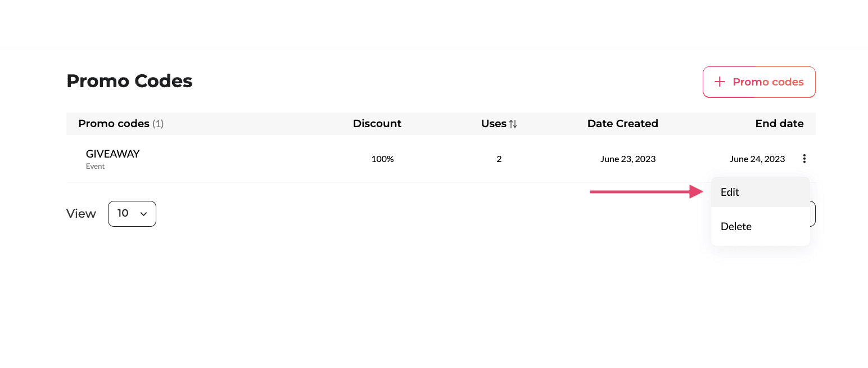Click the Event label under GIVEAWAY
This screenshot has width=868, height=368.
tap(96, 167)
